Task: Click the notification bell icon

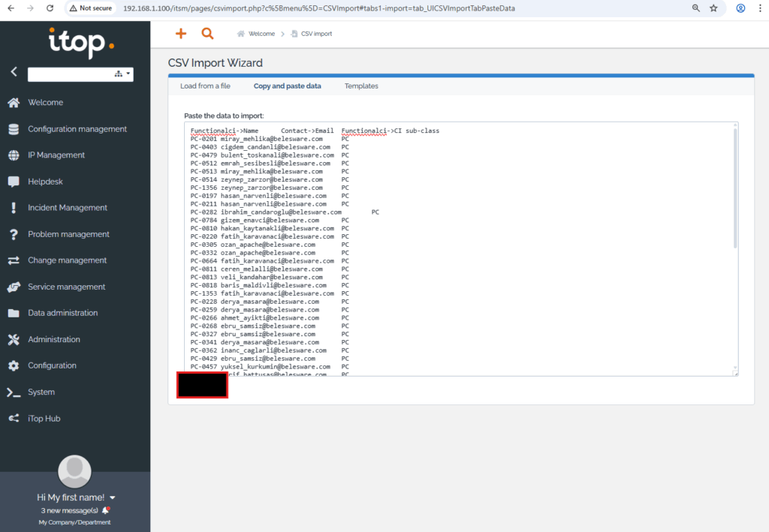Action: click(106, 510)
